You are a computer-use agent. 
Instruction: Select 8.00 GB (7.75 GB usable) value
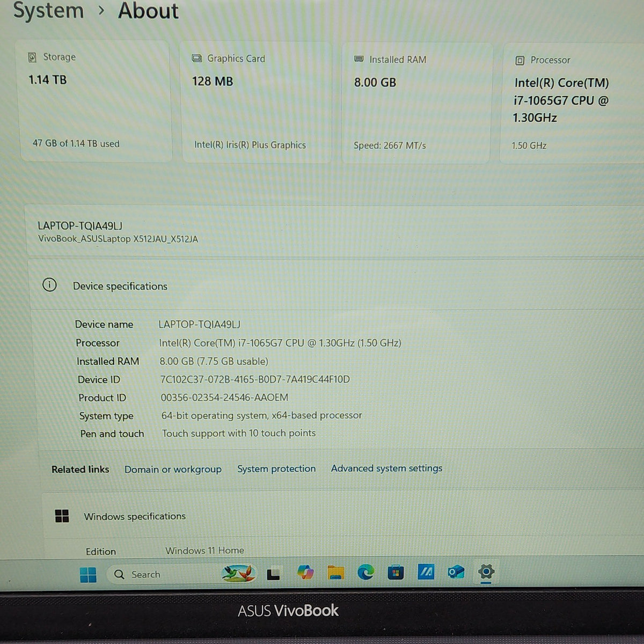[214, 361]
